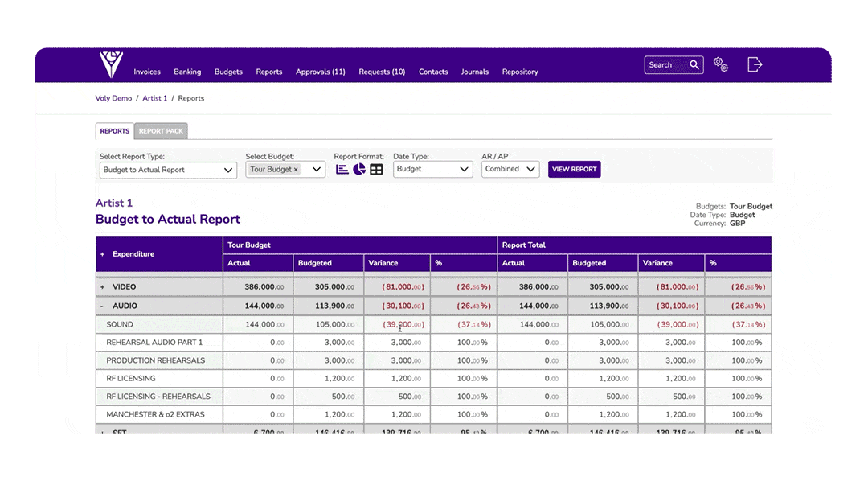Open Journals menu
Screen dimensions: 868x489
point(475,72)
